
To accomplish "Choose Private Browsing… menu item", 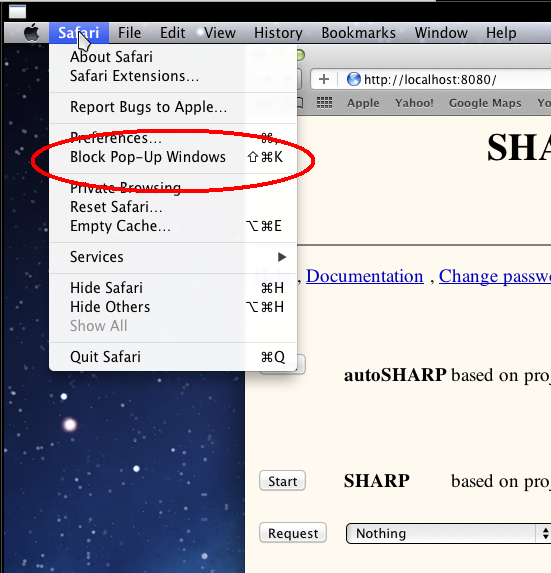I will coord(173,188).
